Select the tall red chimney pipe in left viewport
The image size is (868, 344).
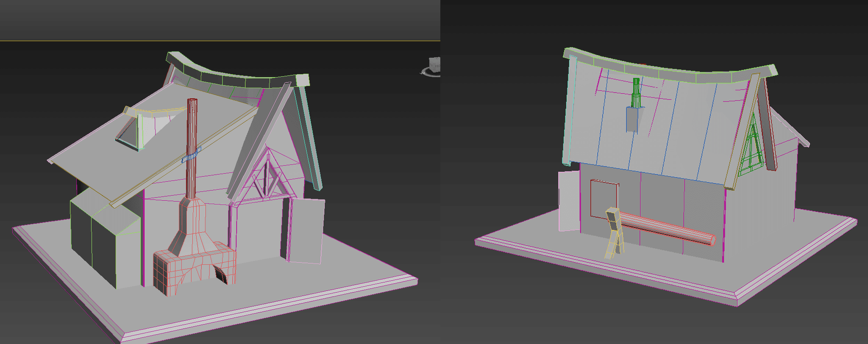(192, 148)
